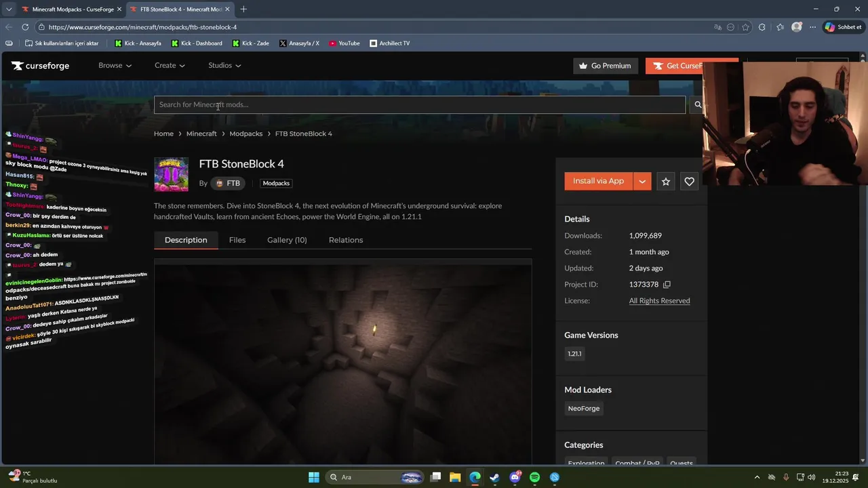Viewport: 868px width, 488px height.
Task: Open Kick - Dashboard bookmark
Action: tap(197, 43)
